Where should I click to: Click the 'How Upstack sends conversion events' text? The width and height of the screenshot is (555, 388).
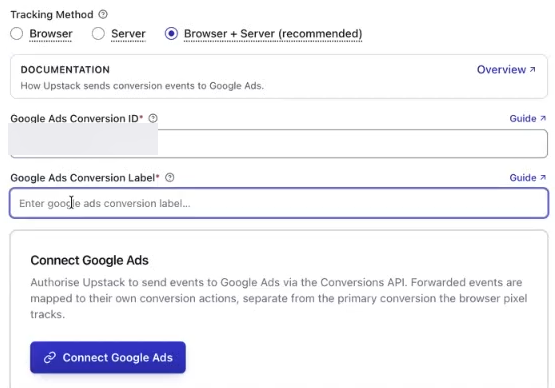[x=142, y=86]
